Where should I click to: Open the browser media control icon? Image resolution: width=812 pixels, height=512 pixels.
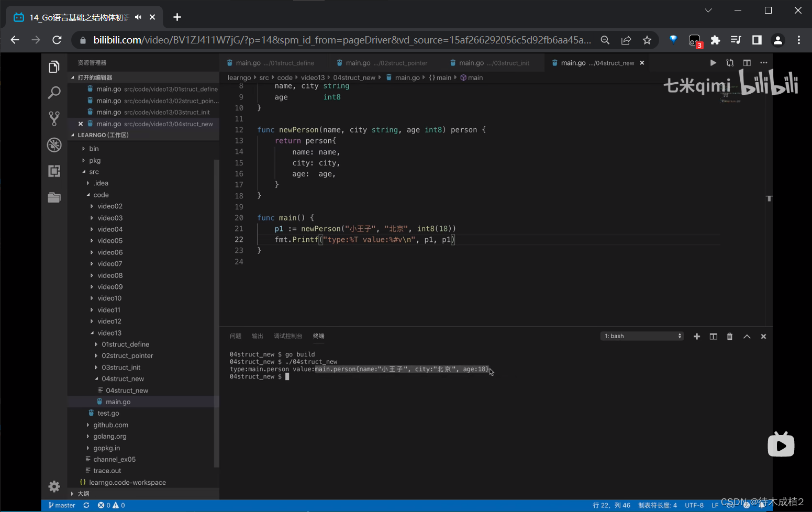pyautogui.click(x=736, y=40)
